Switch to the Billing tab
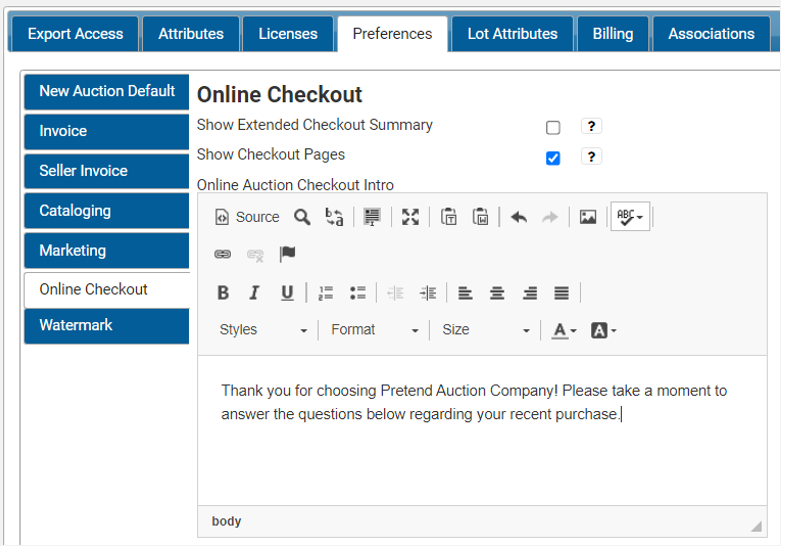The width and height of the screenshot is (789, 551). coord(613,34)
